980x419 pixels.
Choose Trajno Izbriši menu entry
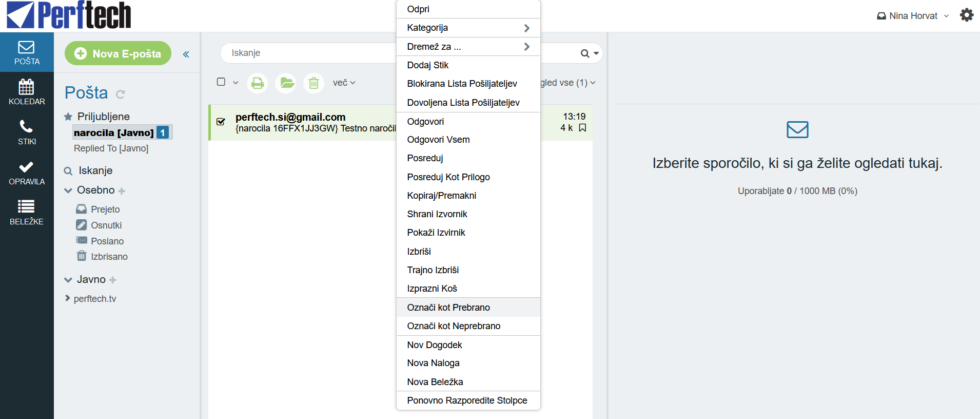coord(468,270)
